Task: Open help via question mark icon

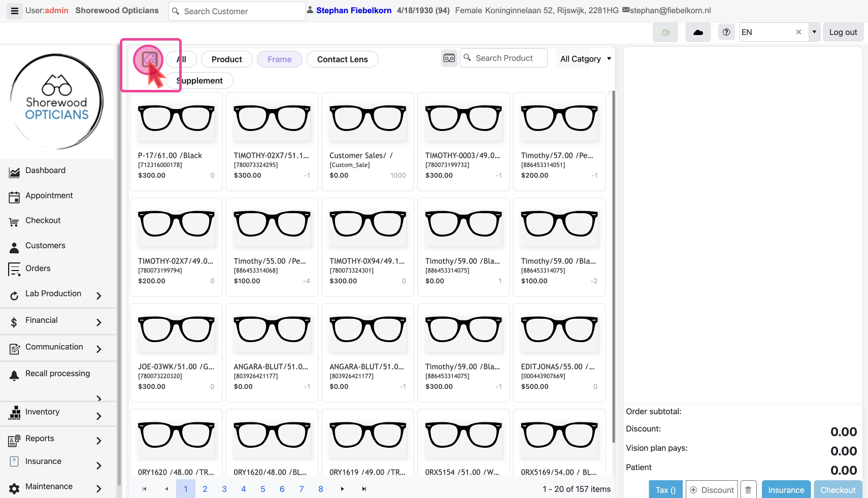Action: click(726, 32)
